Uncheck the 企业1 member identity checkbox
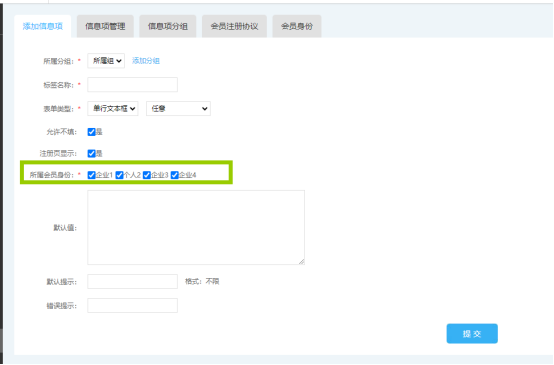Image resolution: width=554 pixels, height=365 pixels. (x=92, y=175)
